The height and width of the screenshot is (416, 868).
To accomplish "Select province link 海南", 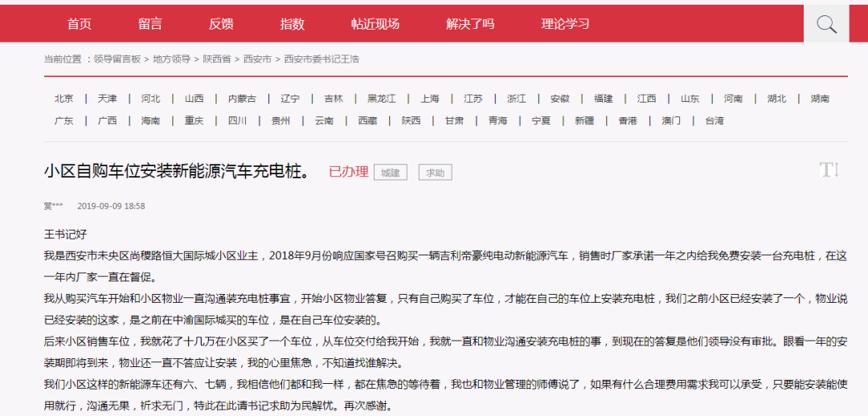I will (x=150, y=120).
